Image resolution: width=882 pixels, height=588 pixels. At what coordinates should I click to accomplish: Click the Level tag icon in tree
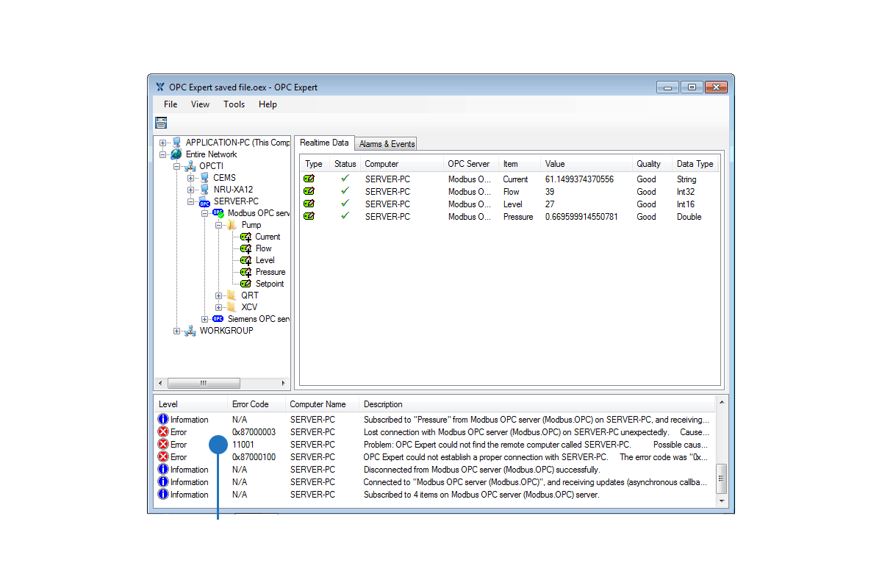click(246, 260)
